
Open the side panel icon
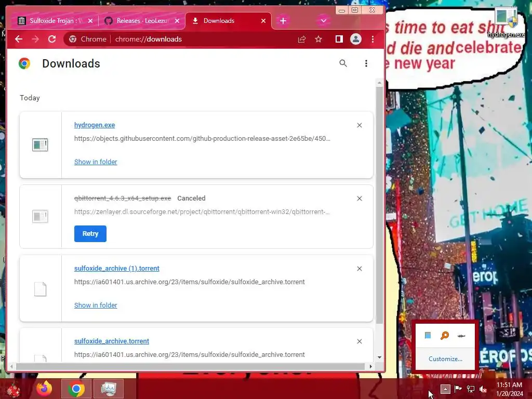pyautogui.click(x=339, y=39)
